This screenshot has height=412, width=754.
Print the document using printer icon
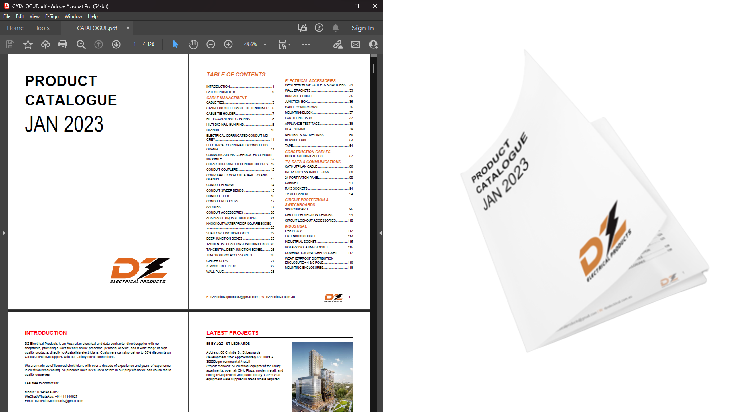tap(63, 45)
